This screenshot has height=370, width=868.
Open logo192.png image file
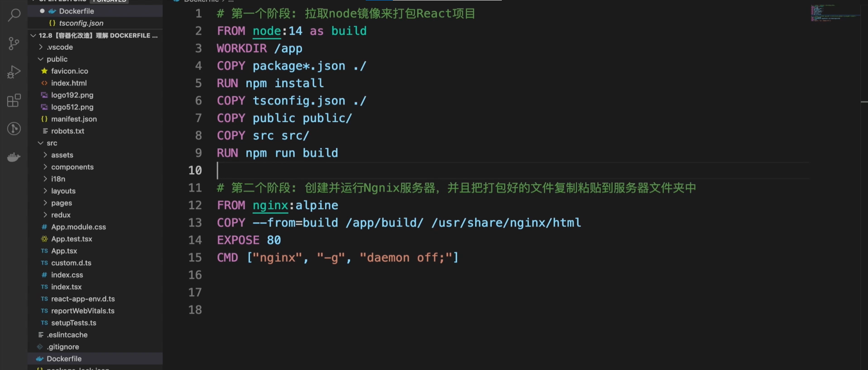[x=72, y=95]
